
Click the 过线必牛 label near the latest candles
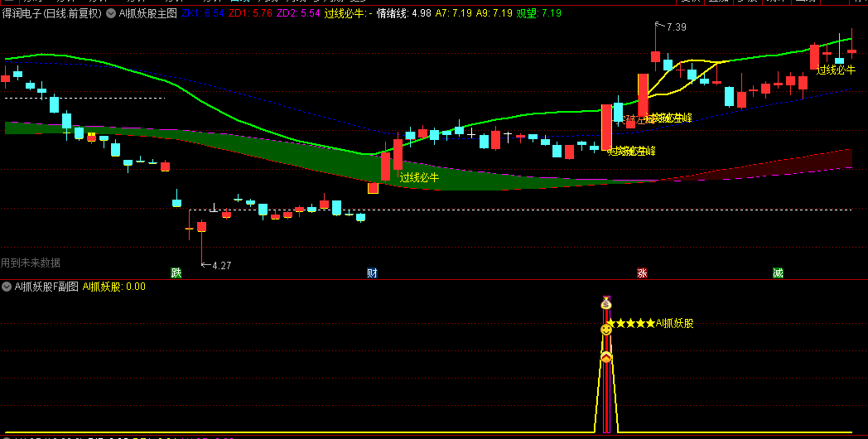click(836, 70)
